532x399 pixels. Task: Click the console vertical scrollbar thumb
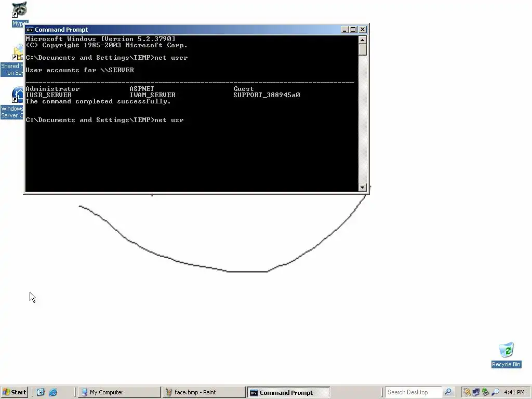click(362, 49)
